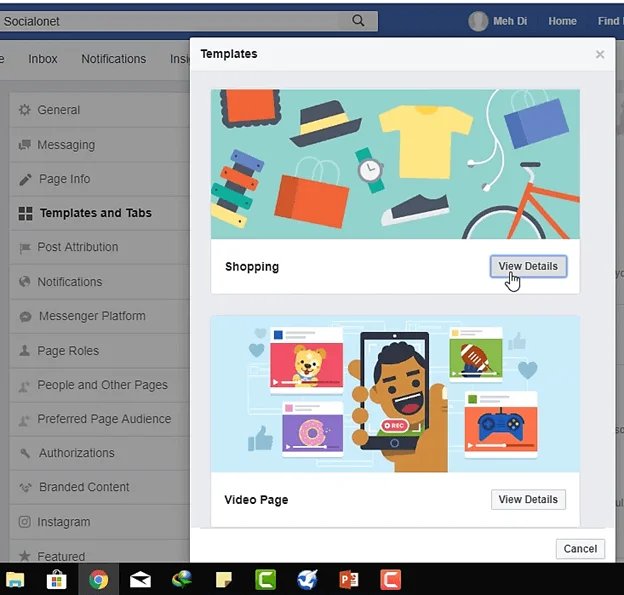Open the Notifications tab

click(x=113, y=59)
